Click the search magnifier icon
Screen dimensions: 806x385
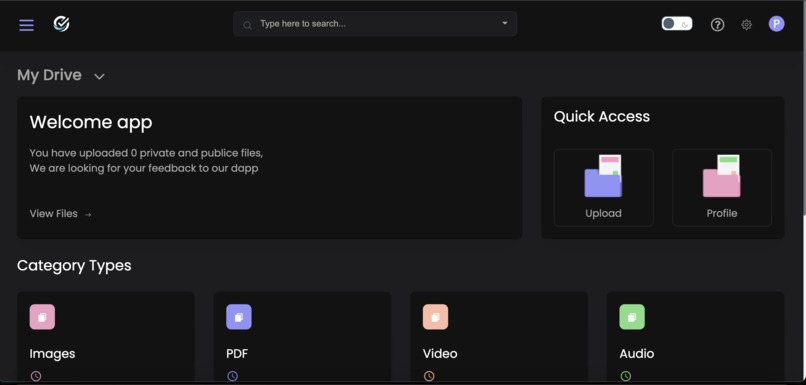pos(247,25)
